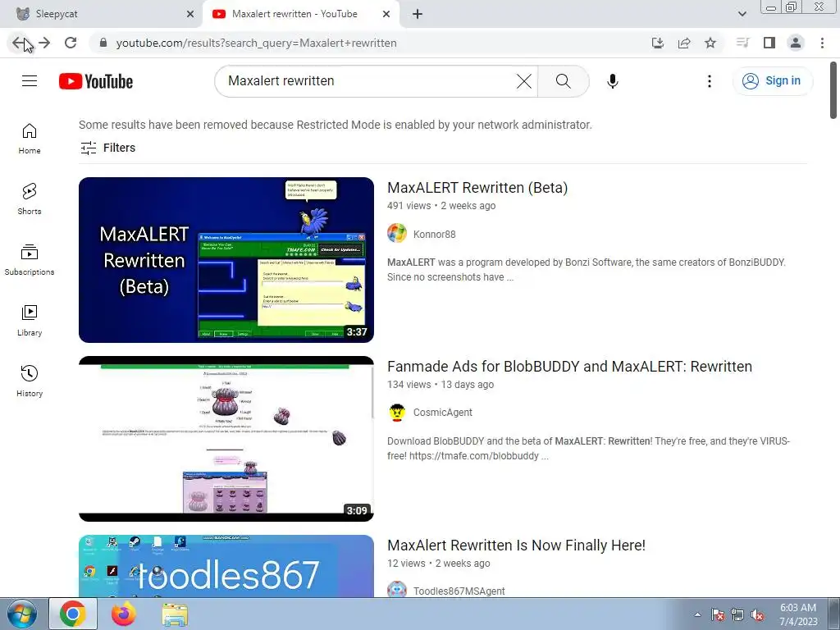Start voice search with the microphone

(612, 81)
